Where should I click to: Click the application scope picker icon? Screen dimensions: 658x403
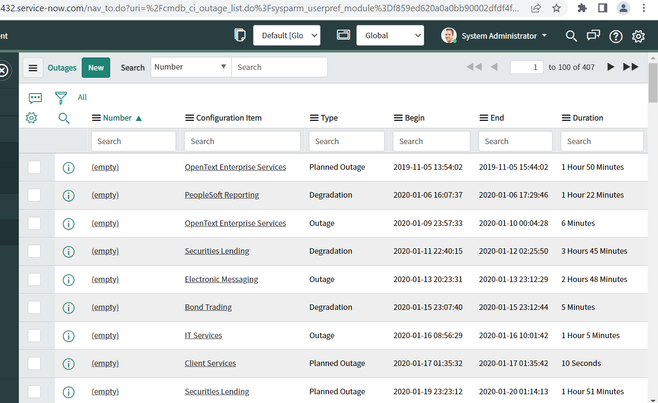[x=343, y=35]
